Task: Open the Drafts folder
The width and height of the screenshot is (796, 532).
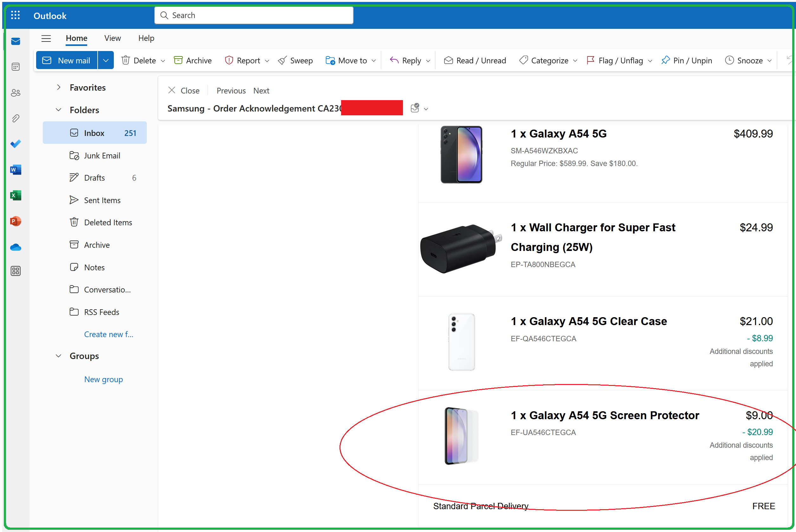Action: (x=95, y=177)
